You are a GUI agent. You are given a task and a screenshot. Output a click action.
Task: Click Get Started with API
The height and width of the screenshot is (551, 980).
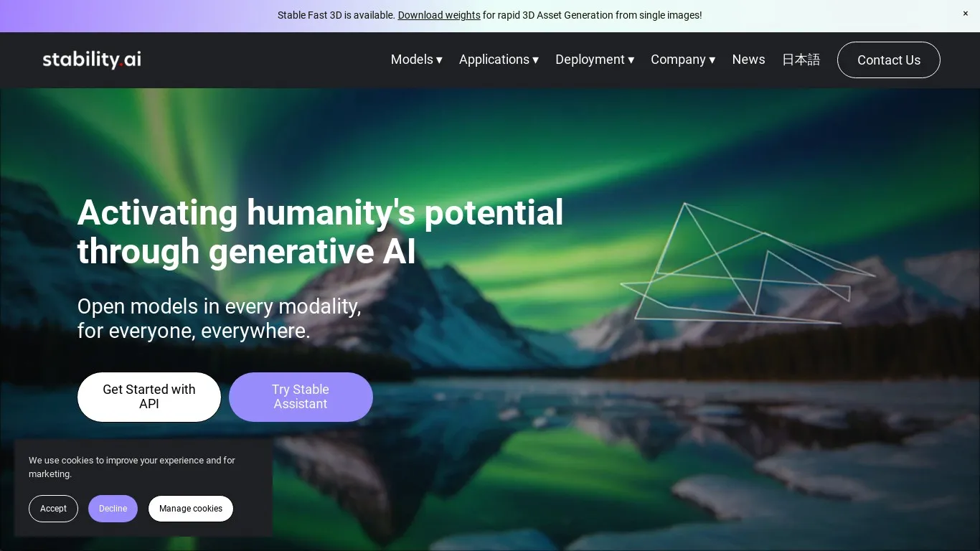tap(149, 397)
